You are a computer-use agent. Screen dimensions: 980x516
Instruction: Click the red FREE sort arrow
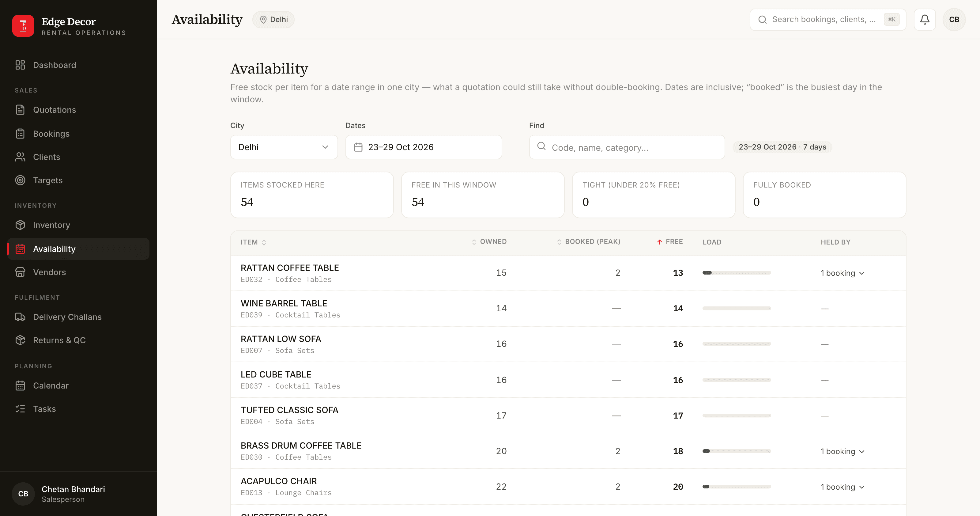click(660, 242)
